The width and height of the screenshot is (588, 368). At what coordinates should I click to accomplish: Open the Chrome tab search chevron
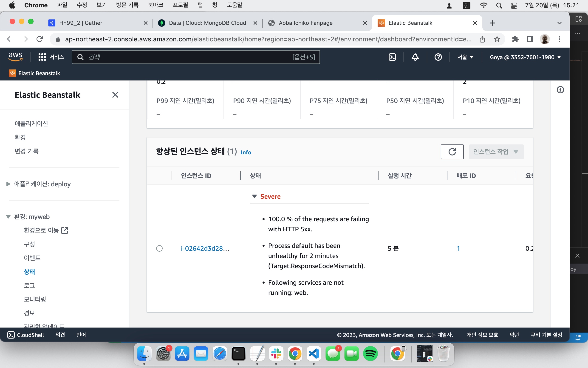[x=559, y=23]
